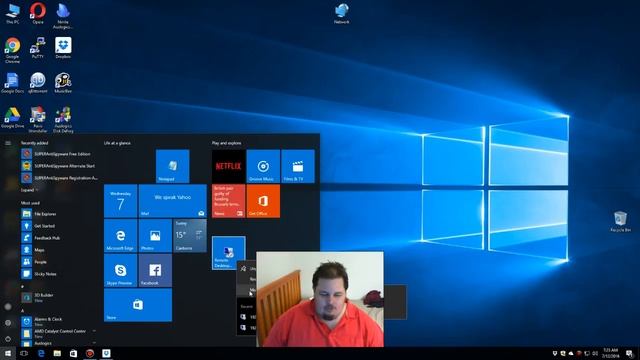Open the volume tray icon
This screenshot has width=640, height=360.
coord(595,353)
